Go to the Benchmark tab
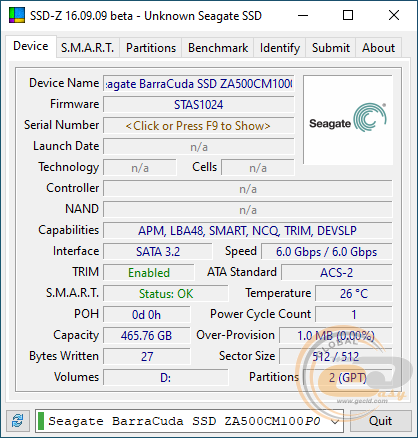The height and width of the screenshot is (438, 418). [x=218, y=48]
